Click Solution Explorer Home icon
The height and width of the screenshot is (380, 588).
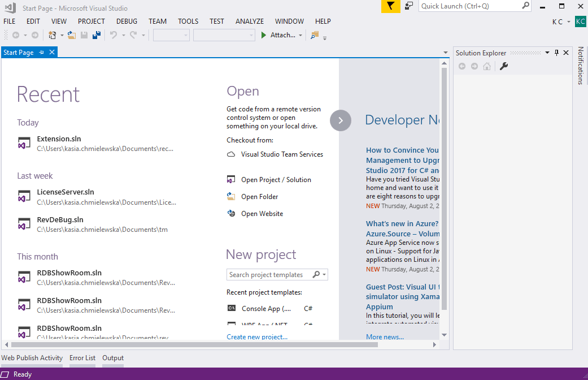[487, 66]
